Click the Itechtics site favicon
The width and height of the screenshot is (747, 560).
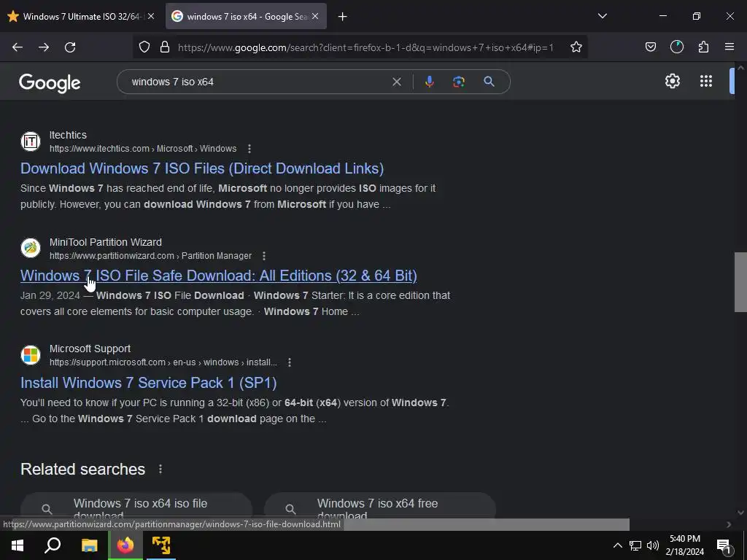[x=31, y=141]
